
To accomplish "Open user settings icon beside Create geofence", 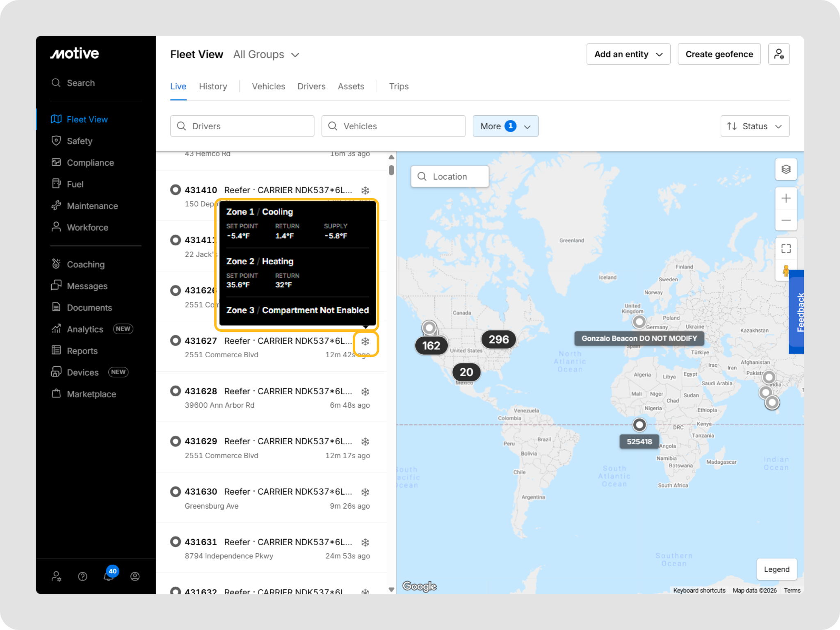I will tap(778, 54).
